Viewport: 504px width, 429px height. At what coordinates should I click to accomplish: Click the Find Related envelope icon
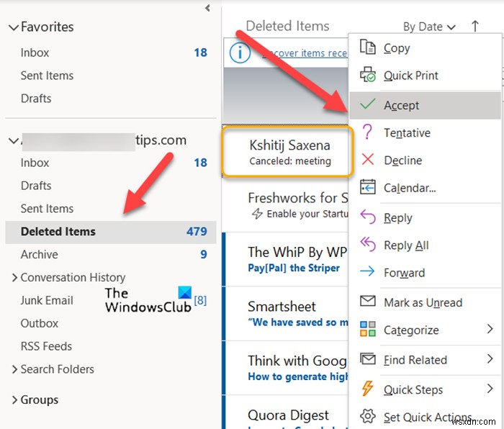tap(367, 359)
